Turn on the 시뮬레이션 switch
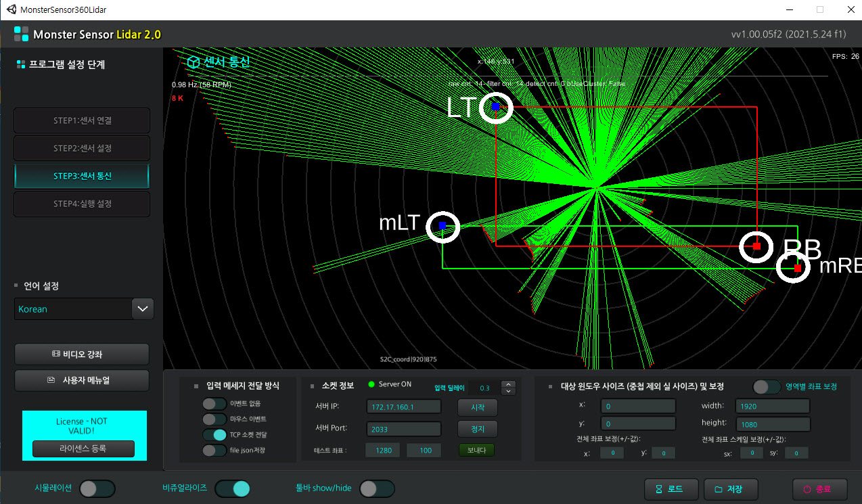 click(x=97, y=488)
